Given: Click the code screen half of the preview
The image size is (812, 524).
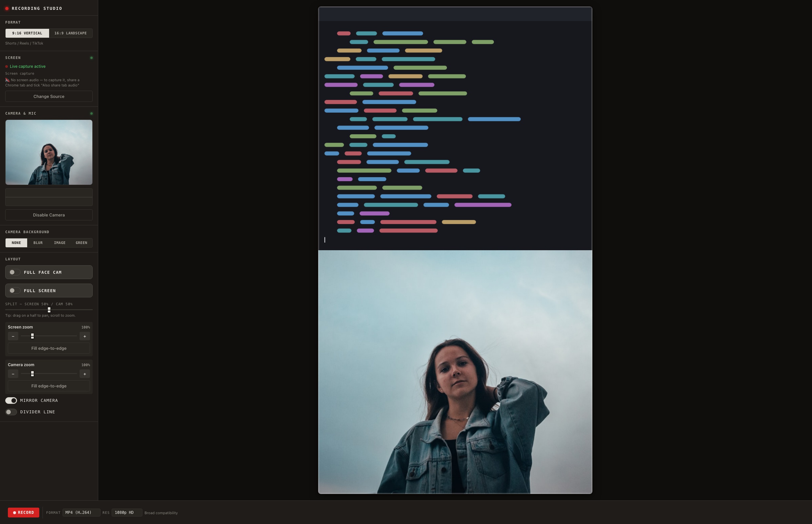Looking at the screenshot, I should (x=455, y=129).
